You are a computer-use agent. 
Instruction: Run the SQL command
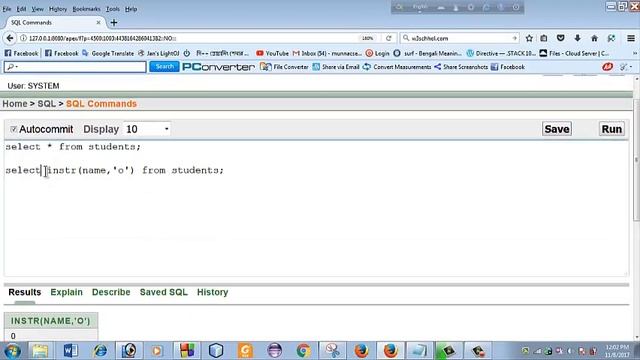coord(611,129)
